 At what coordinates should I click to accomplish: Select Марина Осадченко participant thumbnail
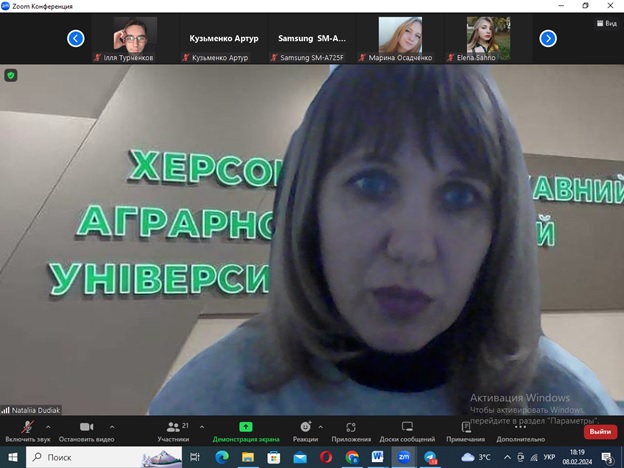[x=400, y=39]
